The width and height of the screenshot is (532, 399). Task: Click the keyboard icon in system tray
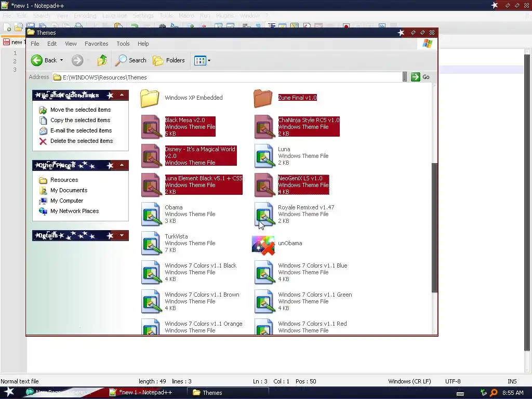(x=460, y=394)
